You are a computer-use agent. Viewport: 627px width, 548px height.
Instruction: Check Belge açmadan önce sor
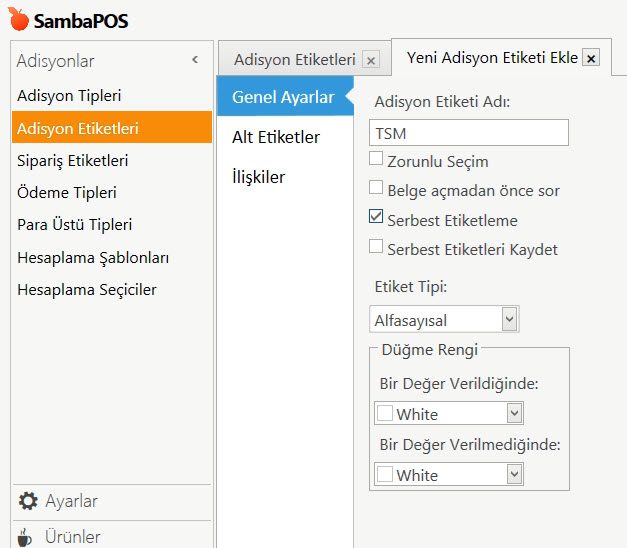coord(376,188)
